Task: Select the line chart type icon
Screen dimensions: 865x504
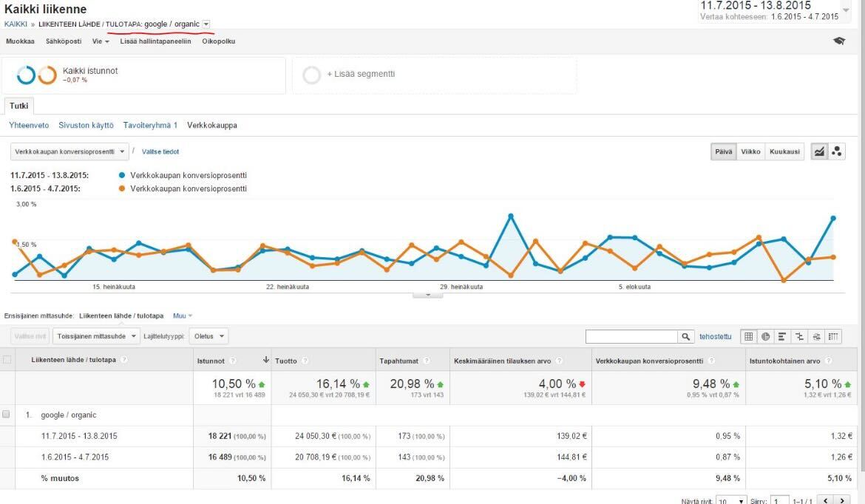Action: tap(819, 151)
